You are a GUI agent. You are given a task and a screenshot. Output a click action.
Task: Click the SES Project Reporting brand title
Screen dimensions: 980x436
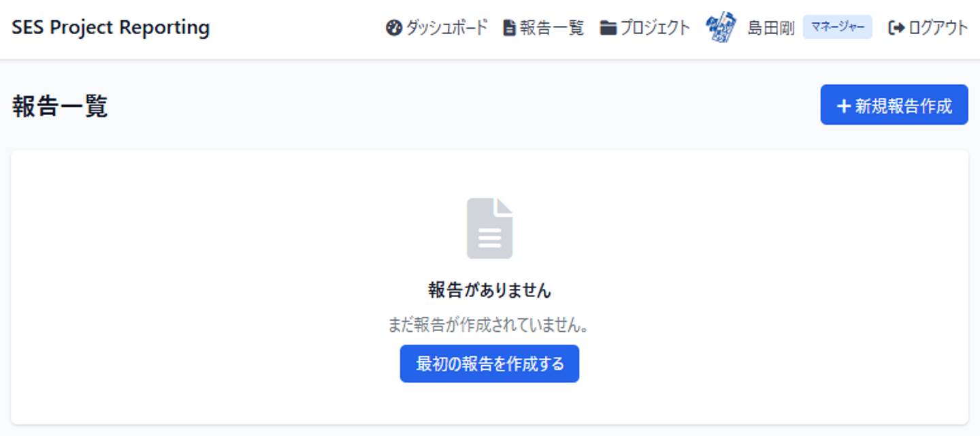point(111,28)
